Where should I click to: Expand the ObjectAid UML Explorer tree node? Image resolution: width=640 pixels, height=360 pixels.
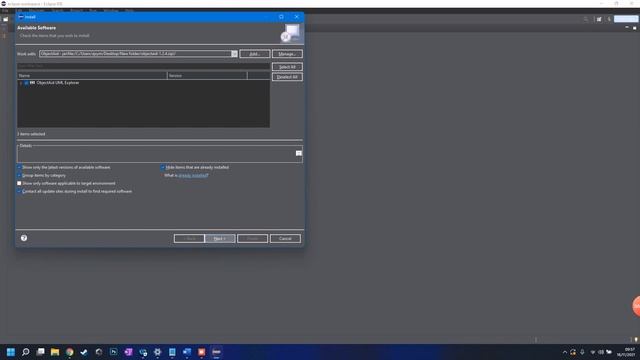(x=21, y=83)
